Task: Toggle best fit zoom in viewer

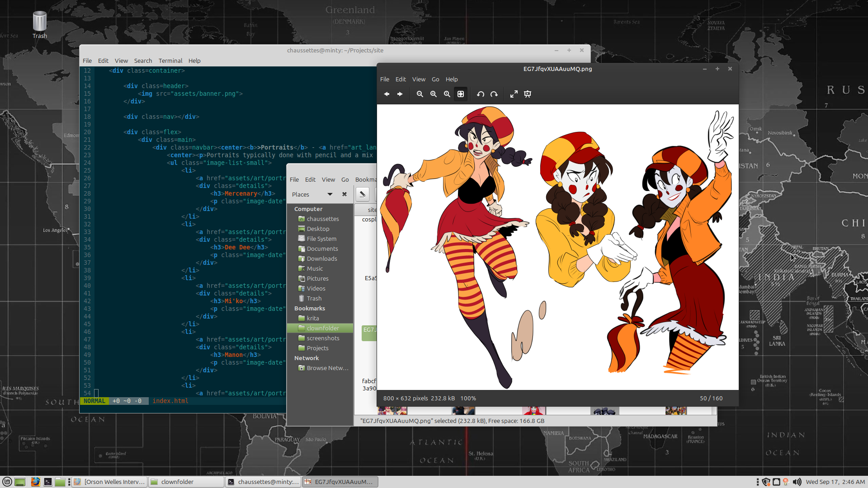Action: click(x=461, y=94)
